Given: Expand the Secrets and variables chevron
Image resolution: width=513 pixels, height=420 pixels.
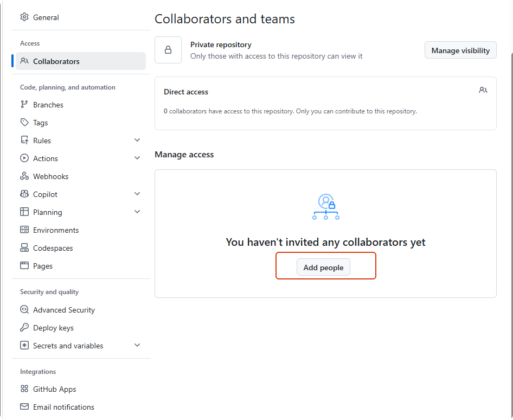Looking at the screenshot, I should [137, 345].
